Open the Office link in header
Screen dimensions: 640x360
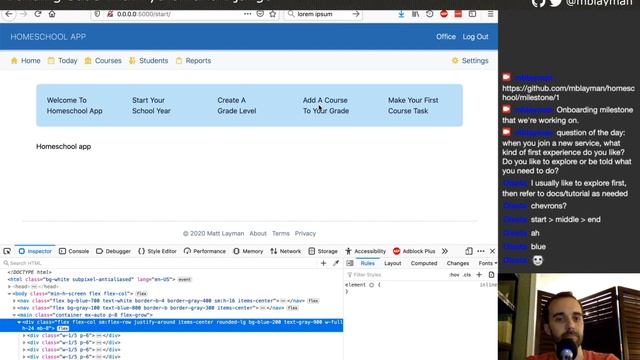click(x=446, y=37)
